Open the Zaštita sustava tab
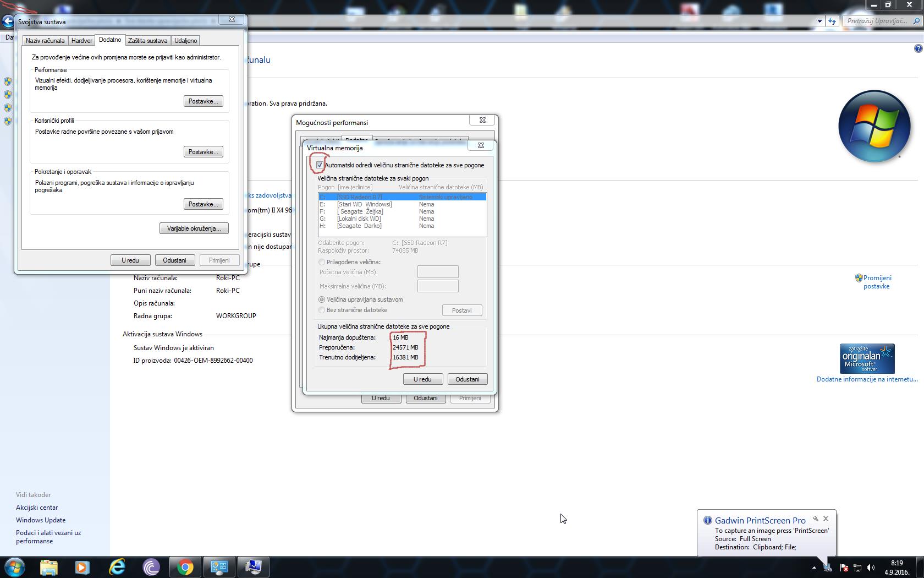 [x=147, y=41]
